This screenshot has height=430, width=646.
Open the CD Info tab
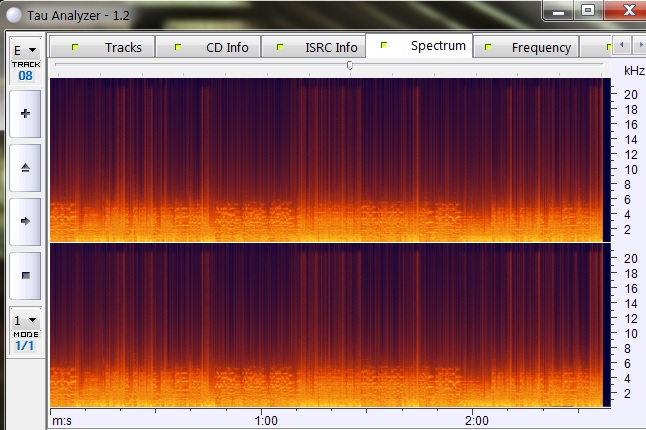click(x=215, y=47)
